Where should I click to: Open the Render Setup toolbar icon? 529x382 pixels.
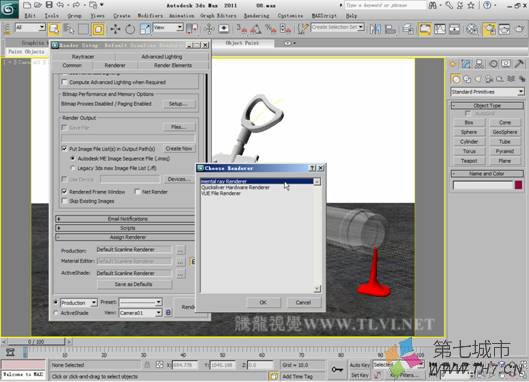coord(489,29)
